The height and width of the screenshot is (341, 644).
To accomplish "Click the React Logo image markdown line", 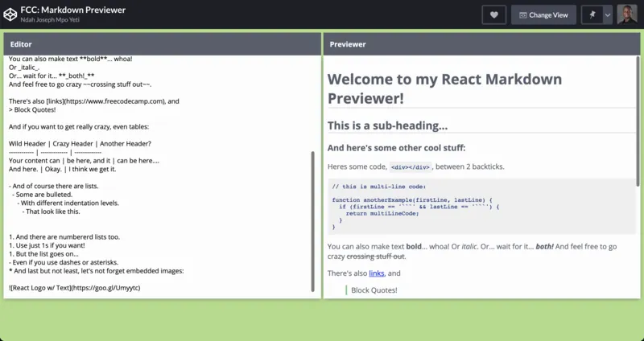I will point(74,288).
